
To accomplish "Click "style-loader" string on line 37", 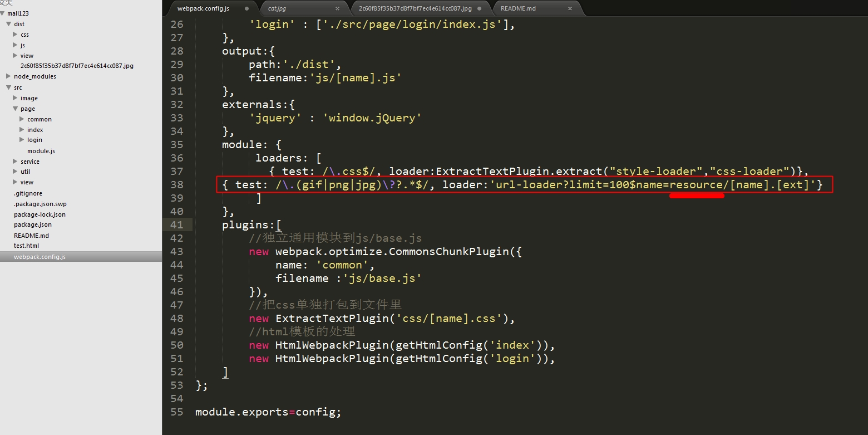I will (656, 172).
